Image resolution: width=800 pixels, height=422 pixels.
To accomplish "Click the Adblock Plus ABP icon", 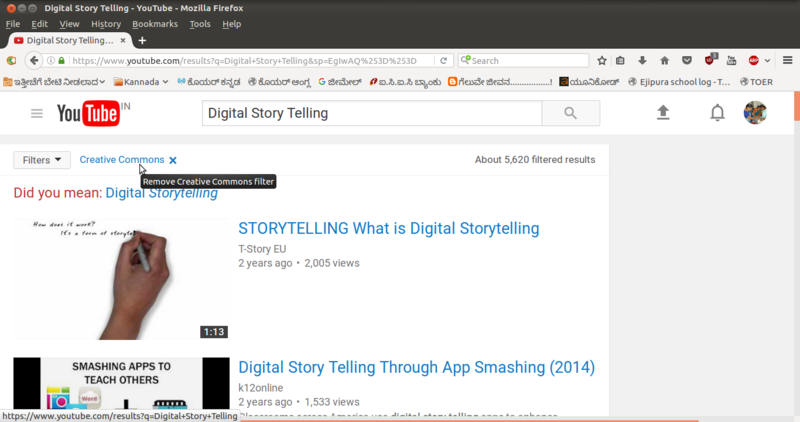I will [754, 61].
